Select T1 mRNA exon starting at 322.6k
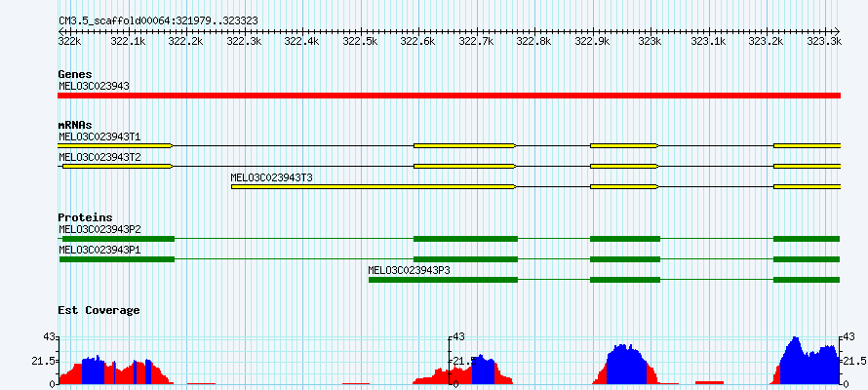 [x=465, y=145]
